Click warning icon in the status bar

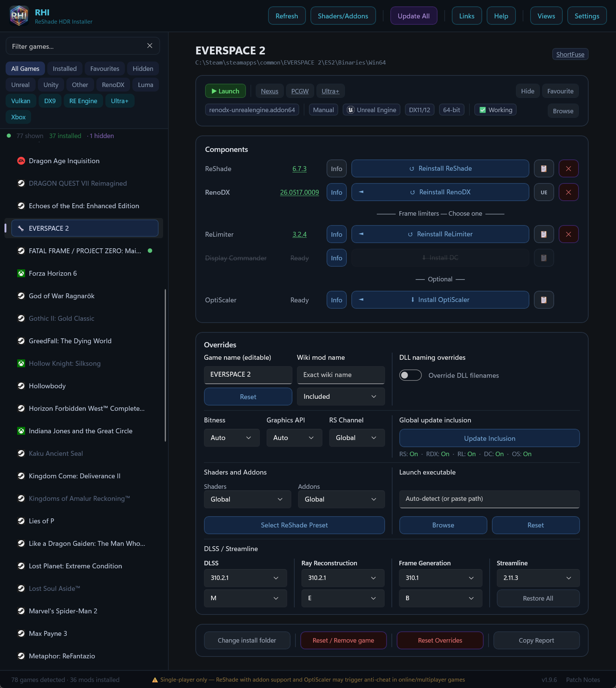[155, 680]
